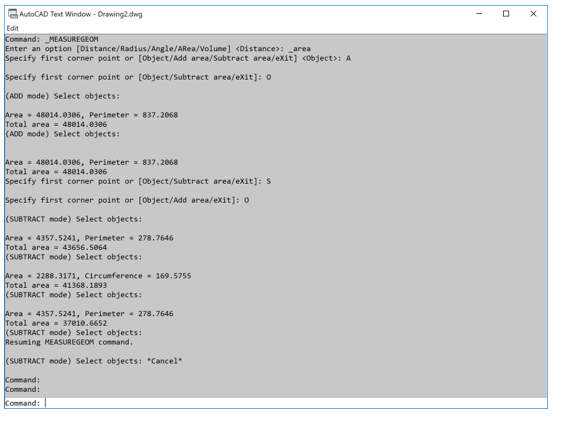Click into the bottom Command input line

276,403
